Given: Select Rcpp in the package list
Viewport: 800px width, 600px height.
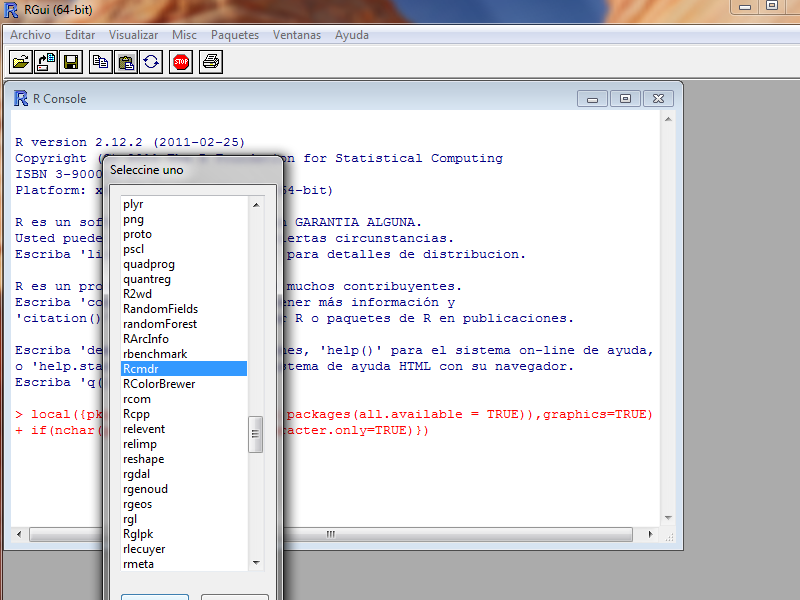Looking at the screenshot, I should 184,414.
